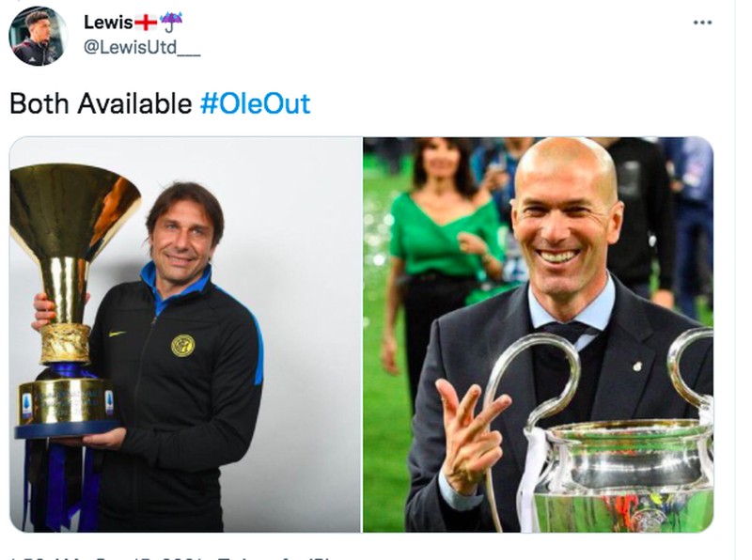752x560 pixels.
Task: Open the #OleOut hashtag
Action: click(x=255, y=103)
